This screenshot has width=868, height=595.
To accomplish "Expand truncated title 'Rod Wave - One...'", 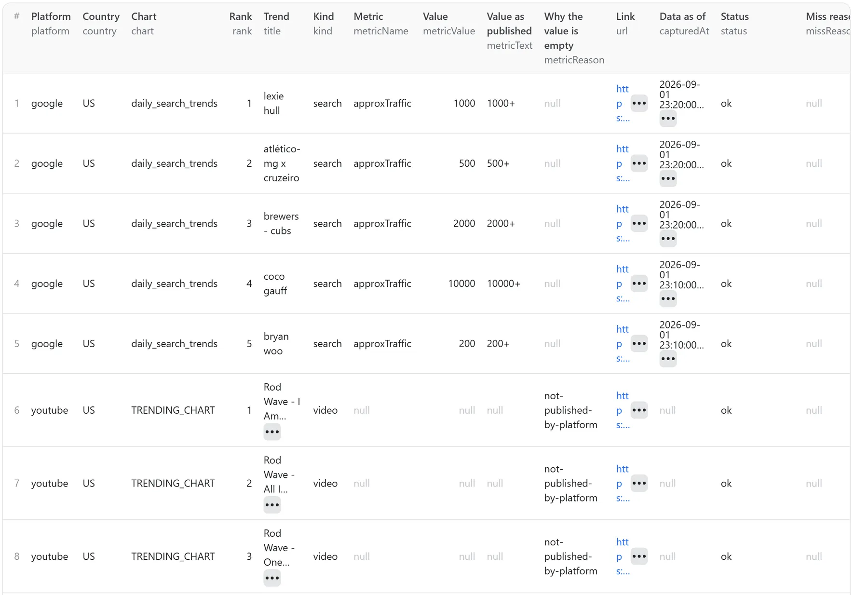I will 272,578.
